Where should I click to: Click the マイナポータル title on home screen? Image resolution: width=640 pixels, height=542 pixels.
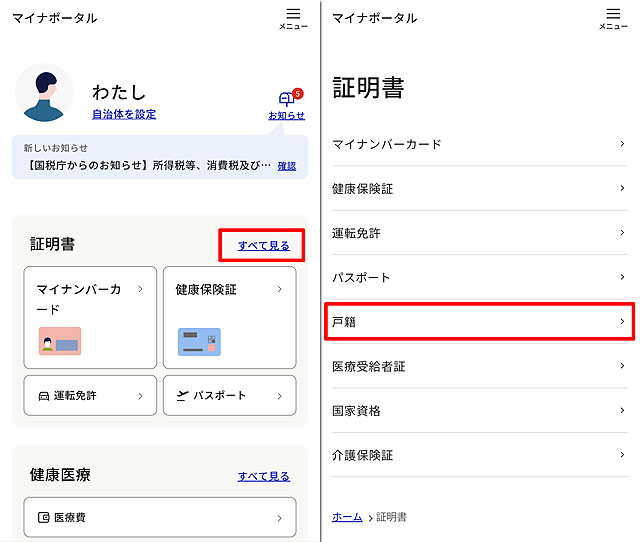[x=55, y=18]
